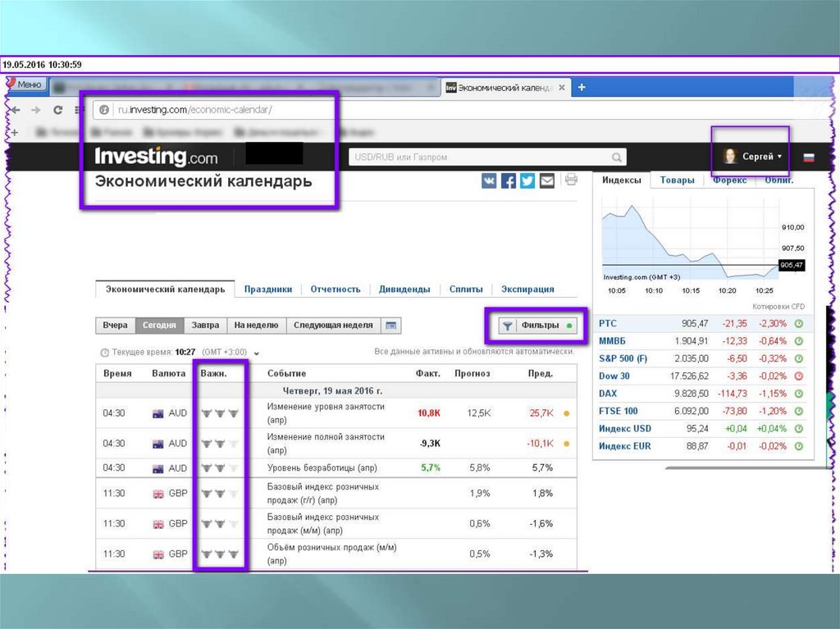Open the Сергей user account dropdown

pos(753,157)
